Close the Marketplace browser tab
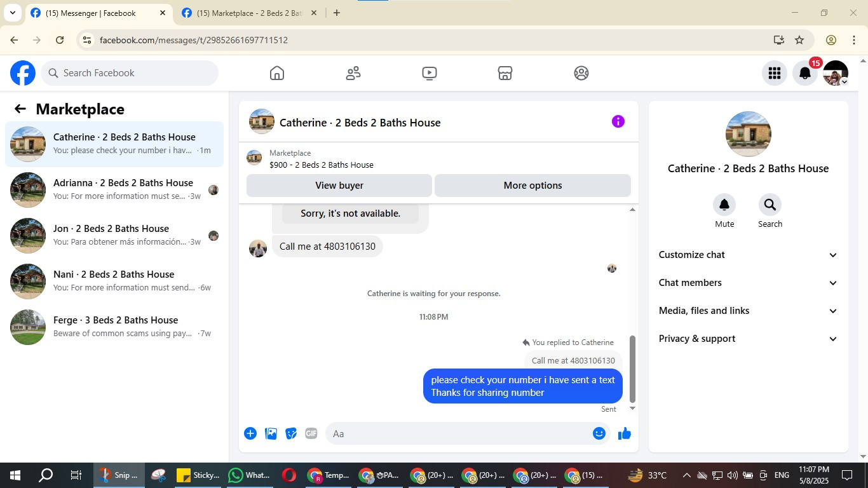Screen dimensions: 868x488 click(313, 13)
